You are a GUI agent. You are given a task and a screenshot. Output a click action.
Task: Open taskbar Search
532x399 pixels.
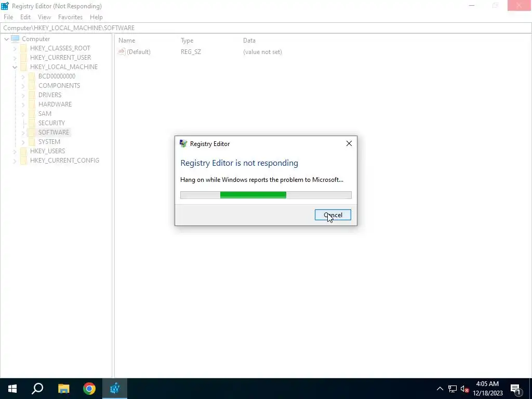pos(37,389)
